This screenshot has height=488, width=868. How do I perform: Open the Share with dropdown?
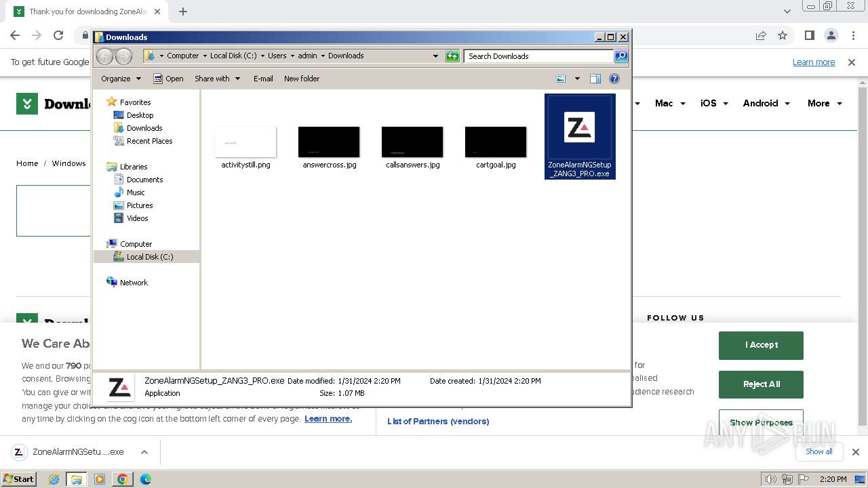point(217,79)
